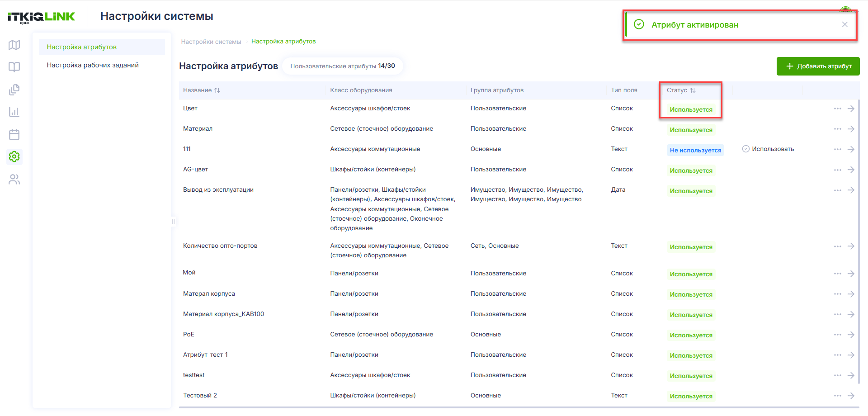Viewport: 868px width, 416px height.
Task: Open the copy documents sidebar icon
Action: tap(14, 90)
